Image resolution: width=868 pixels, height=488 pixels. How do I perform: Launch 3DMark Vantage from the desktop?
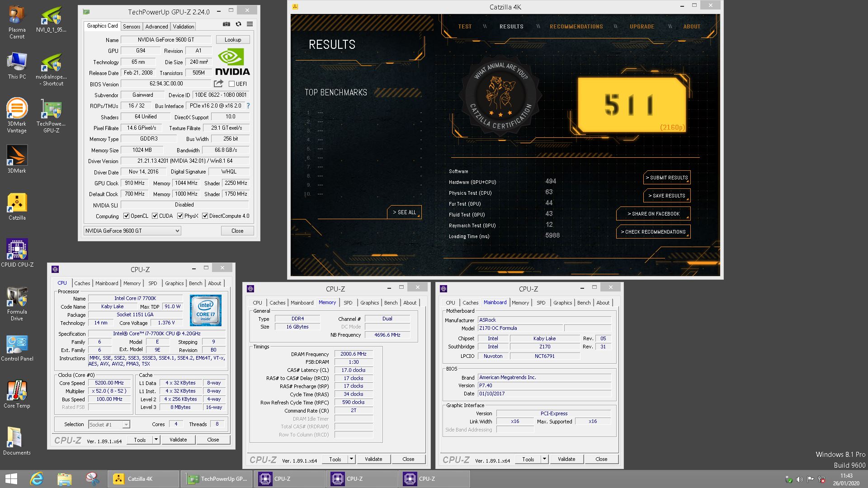(17, 115)
